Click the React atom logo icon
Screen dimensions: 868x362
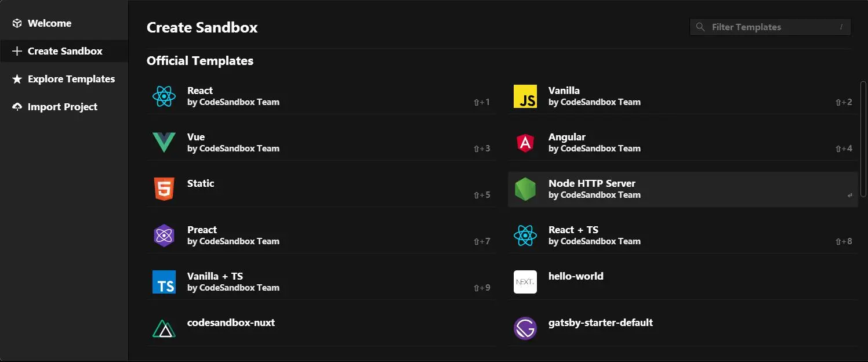pyautogui.click(x=164, y=96)
